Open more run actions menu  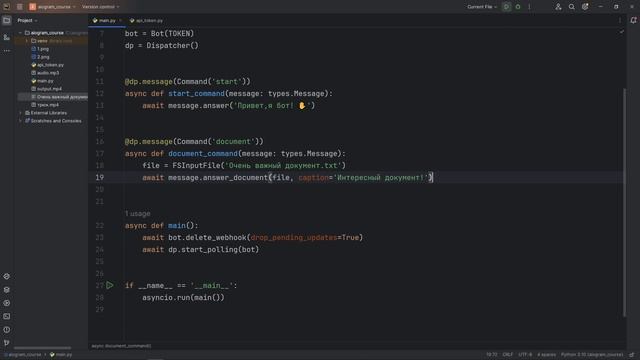529,7
